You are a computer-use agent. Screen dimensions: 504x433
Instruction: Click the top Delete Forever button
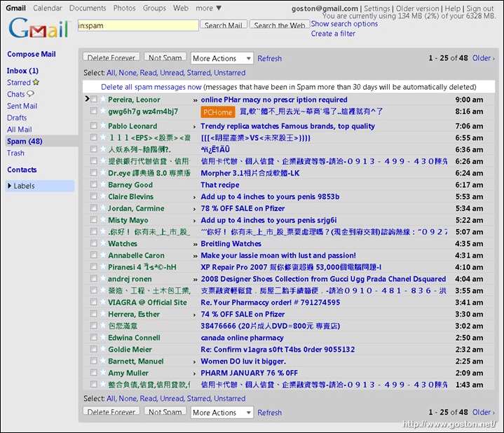tap(111, 57)
